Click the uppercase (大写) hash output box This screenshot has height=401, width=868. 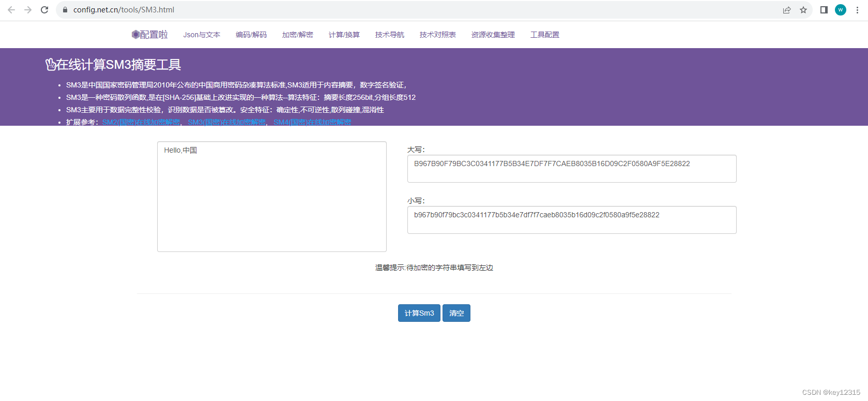[572, 169]
